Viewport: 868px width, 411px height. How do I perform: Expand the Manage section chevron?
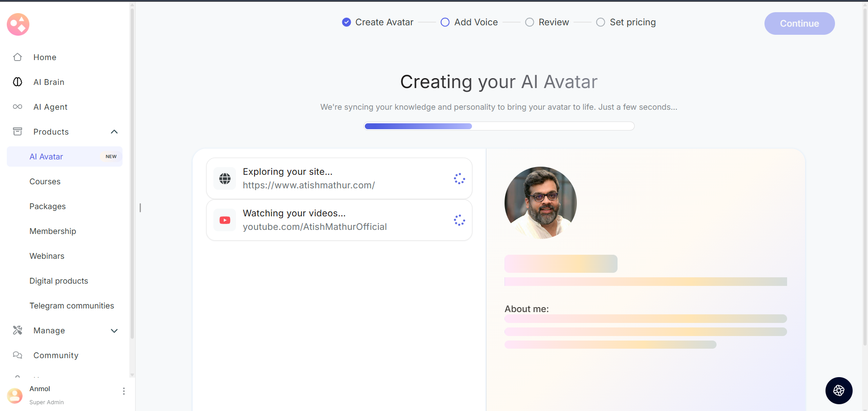(x=114, y=331)
